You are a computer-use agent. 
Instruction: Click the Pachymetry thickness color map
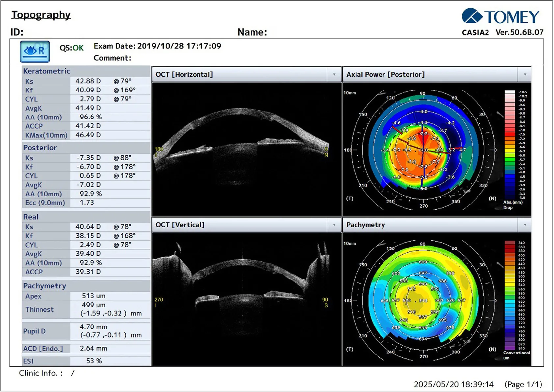423,301
